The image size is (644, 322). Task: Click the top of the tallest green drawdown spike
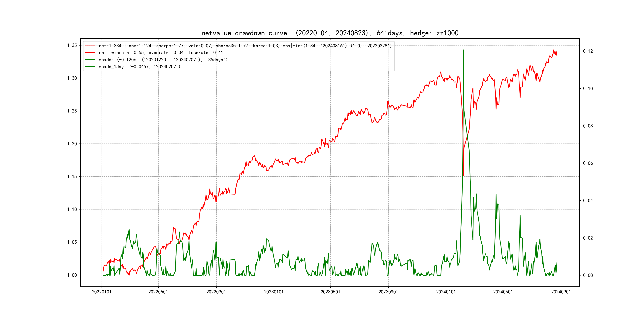point(463,50)
